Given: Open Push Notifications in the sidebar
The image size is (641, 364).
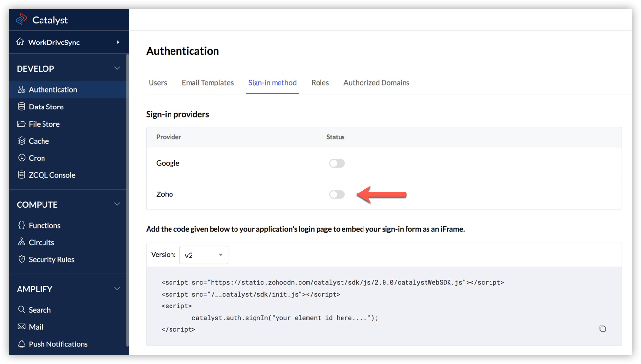Looking at the screenshot, I should click(x=58, y=344).
